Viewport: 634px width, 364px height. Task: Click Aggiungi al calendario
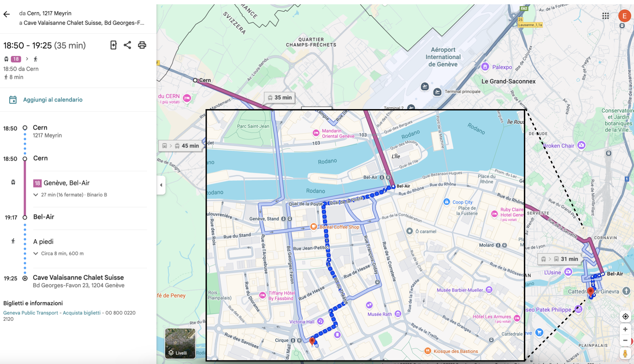[x=52, y=100]
